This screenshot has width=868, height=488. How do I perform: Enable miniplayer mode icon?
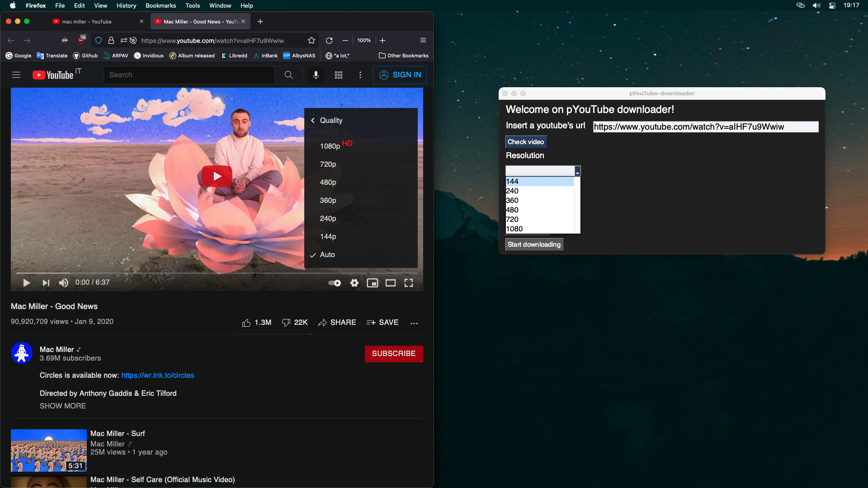[373, 283]
